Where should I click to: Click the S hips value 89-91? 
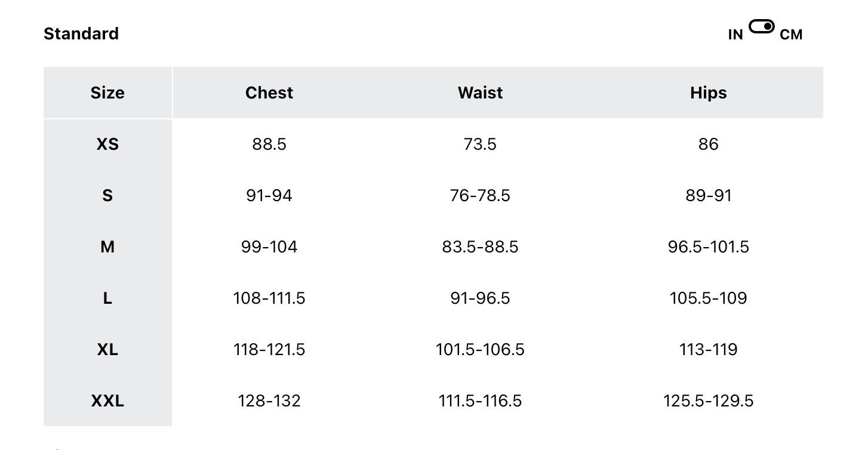[x=708, y=195]
